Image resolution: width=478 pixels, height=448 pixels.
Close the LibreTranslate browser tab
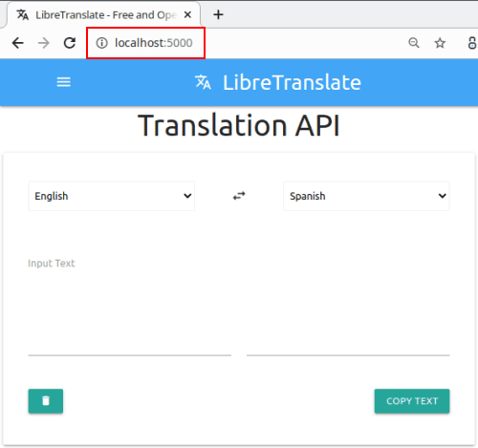(188, 14)
